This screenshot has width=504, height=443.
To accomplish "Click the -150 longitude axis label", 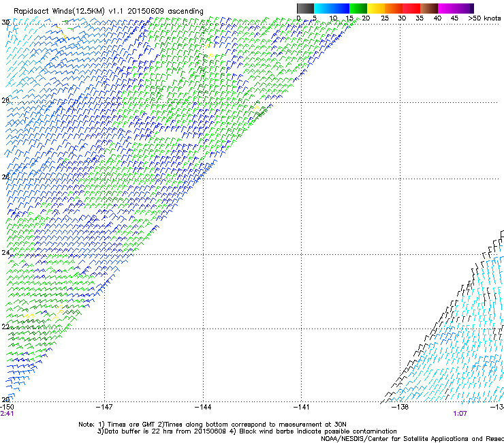I will tap(7, 407).
